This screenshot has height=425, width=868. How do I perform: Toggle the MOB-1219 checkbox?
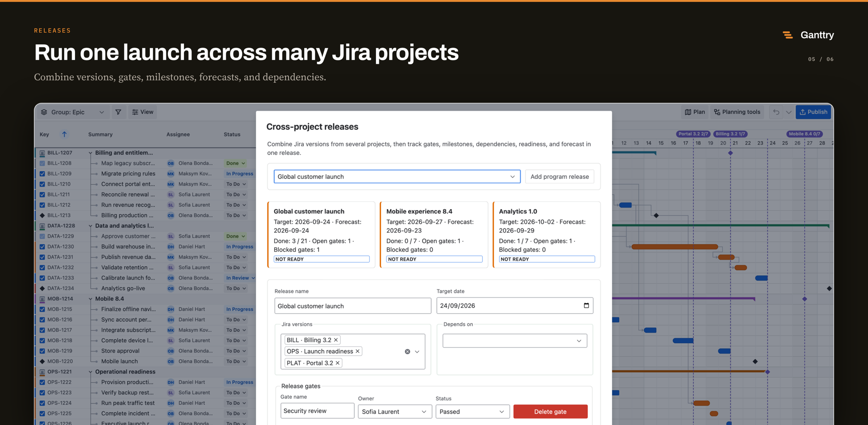pyautogui.click(x=42, y=351)
